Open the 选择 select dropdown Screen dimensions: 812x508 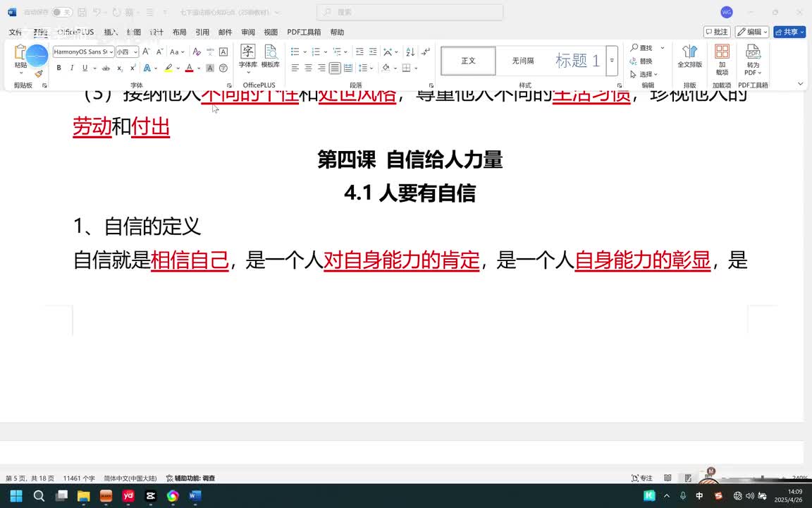(x=644, y=74)
